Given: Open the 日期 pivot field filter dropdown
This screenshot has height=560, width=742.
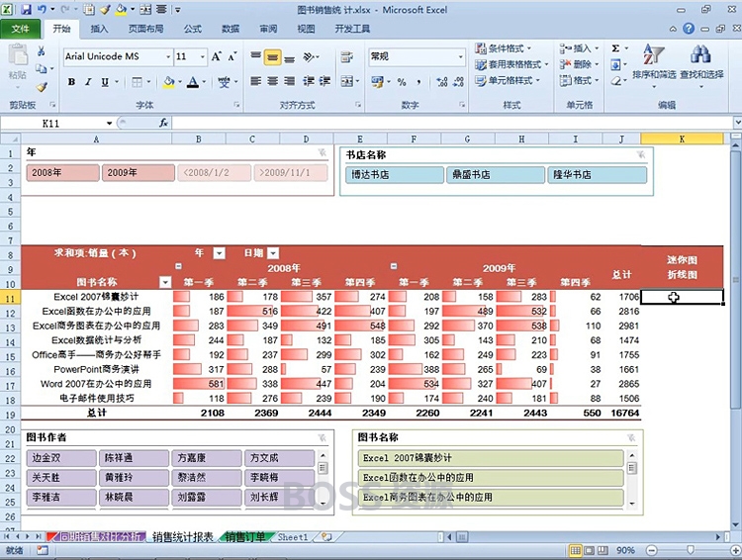Looking at the screenshot, I should (x=273, y=253).
